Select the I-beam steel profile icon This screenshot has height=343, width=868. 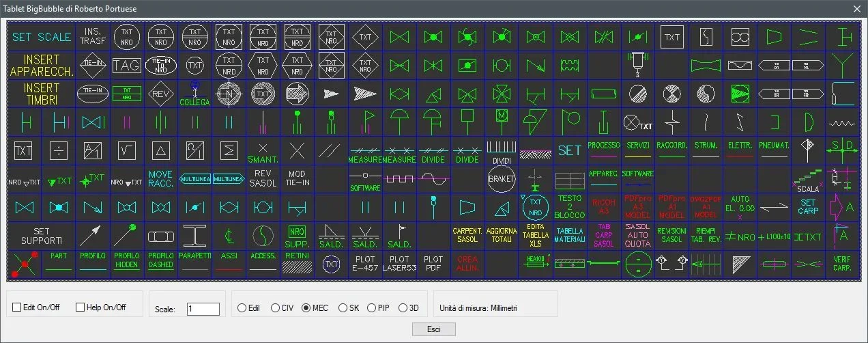click(195, 236)
